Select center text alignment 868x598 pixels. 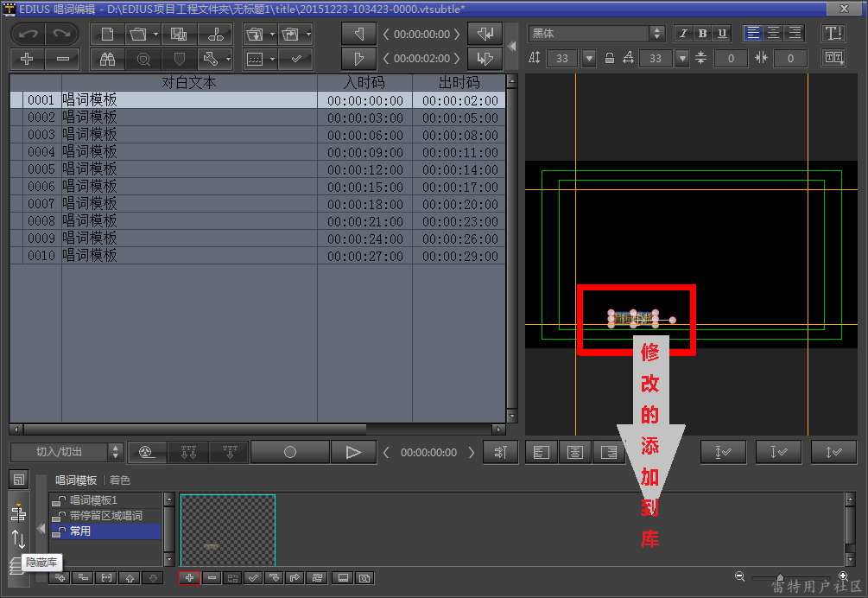point(773,34)
